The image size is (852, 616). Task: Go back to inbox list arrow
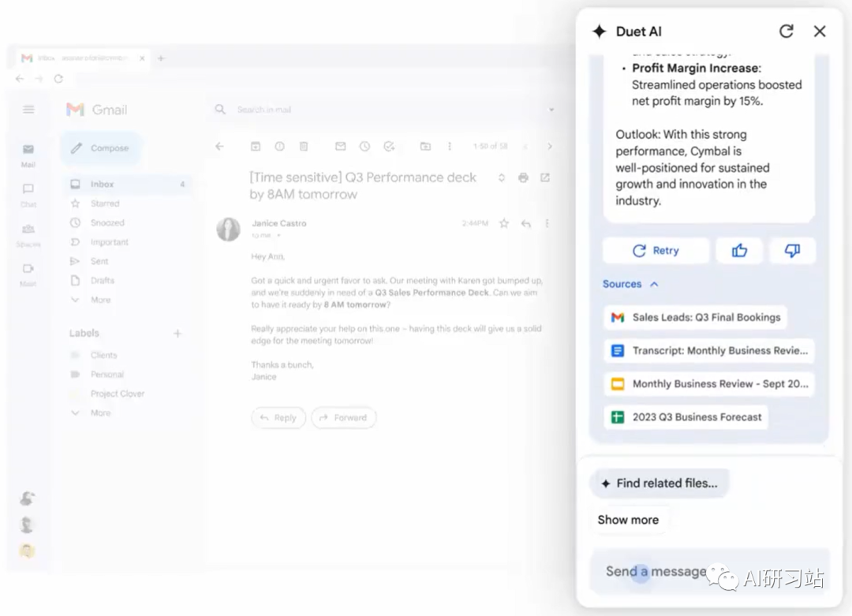tap(219, 146)
